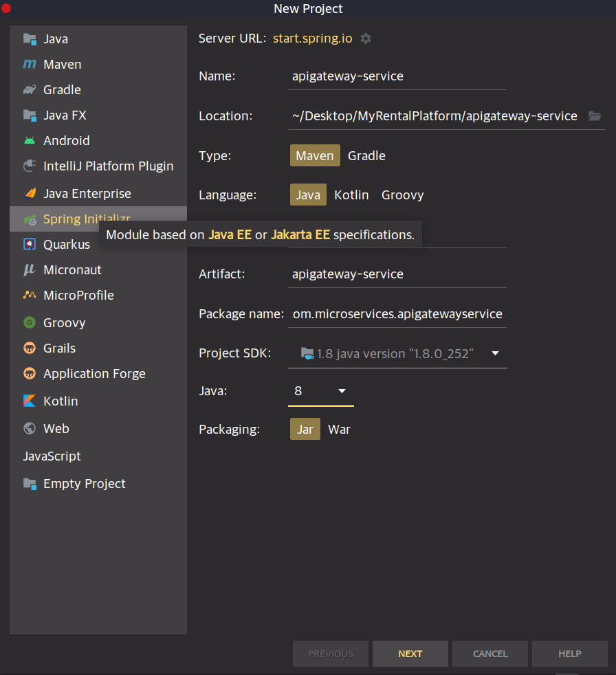Click the Gradle elephant icon
Screen dimensions: 616x675
coord(30,89)
